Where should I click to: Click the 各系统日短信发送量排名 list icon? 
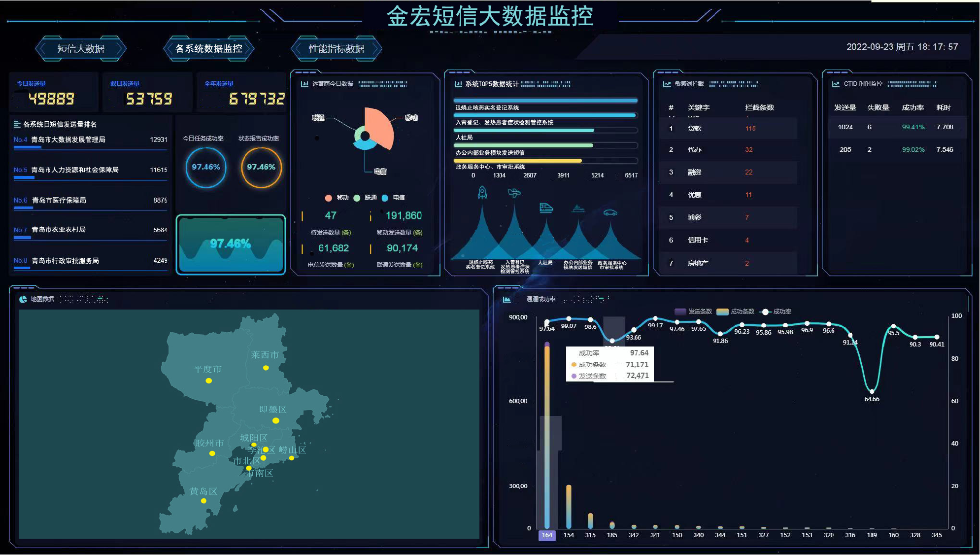tap(17, 124)
